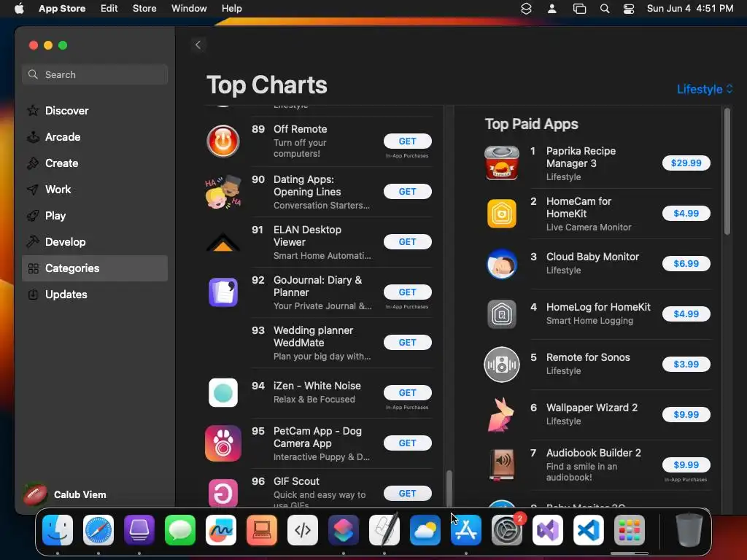The width and height of the screenshot is (747, 560).
Task: Open the Store menu
Action: (x=144, y=9)
